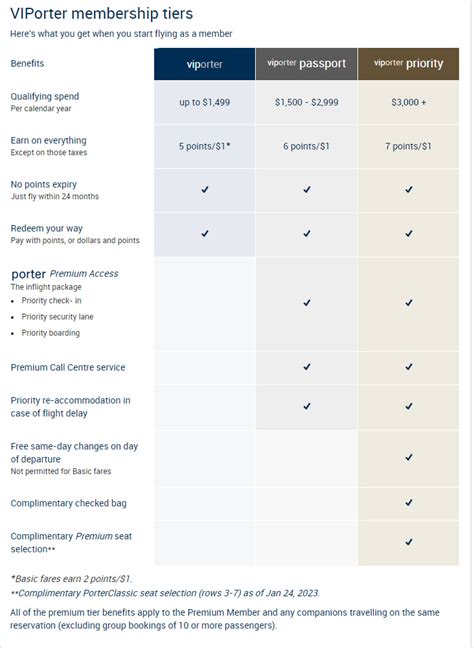Click priority checkmark for Free same-day changes
Screen dimensions: 474x648
409,457
